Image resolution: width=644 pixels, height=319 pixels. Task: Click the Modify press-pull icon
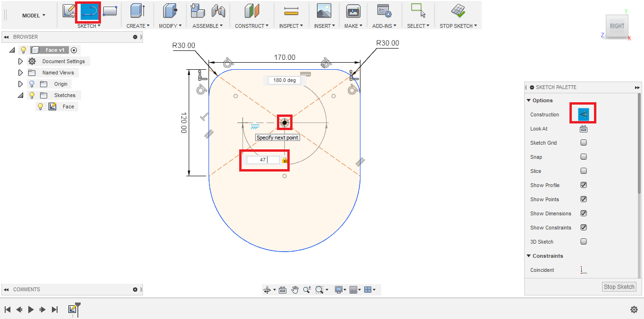(170, 11)
